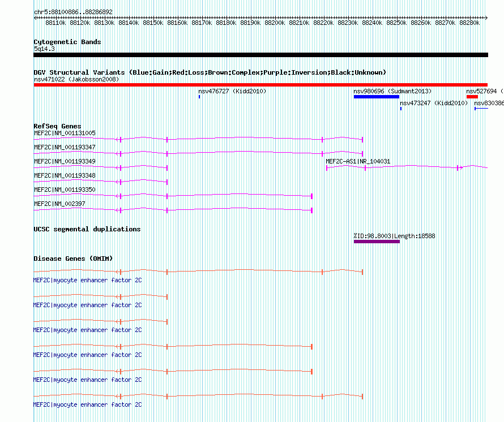504x422 pixels.
Task: Open the topmost MEF2C myocyte enhancer factor link
Action: (87, 280)
